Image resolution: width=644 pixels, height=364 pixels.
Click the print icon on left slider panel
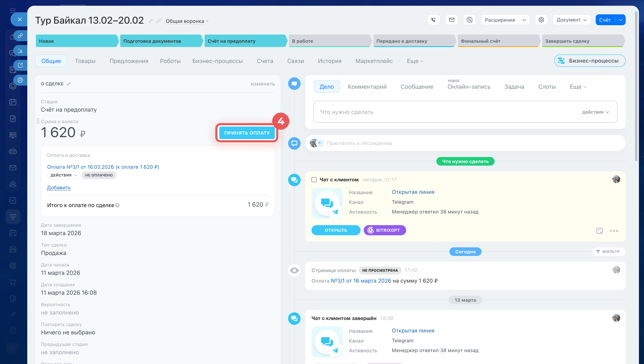20,80
